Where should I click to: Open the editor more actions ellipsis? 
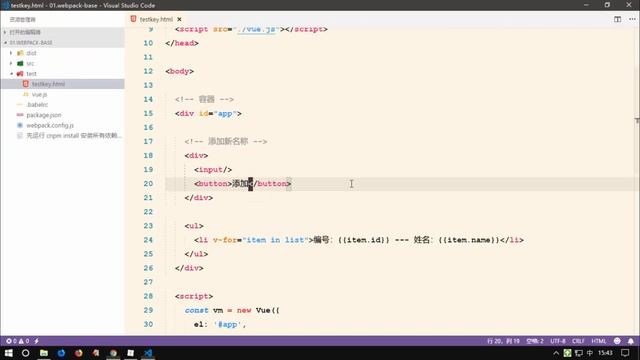pyautogui.click(x=632, y=19)
